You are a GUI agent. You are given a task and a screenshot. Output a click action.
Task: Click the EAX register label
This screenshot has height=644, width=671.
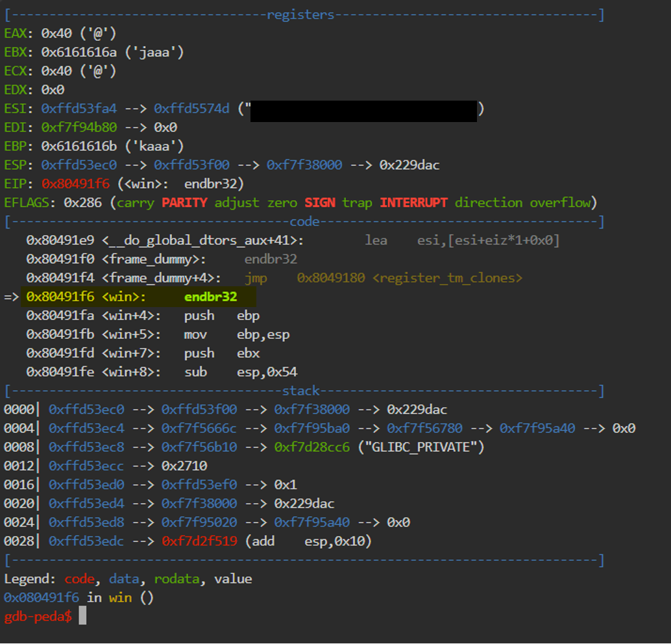point(16,33)
